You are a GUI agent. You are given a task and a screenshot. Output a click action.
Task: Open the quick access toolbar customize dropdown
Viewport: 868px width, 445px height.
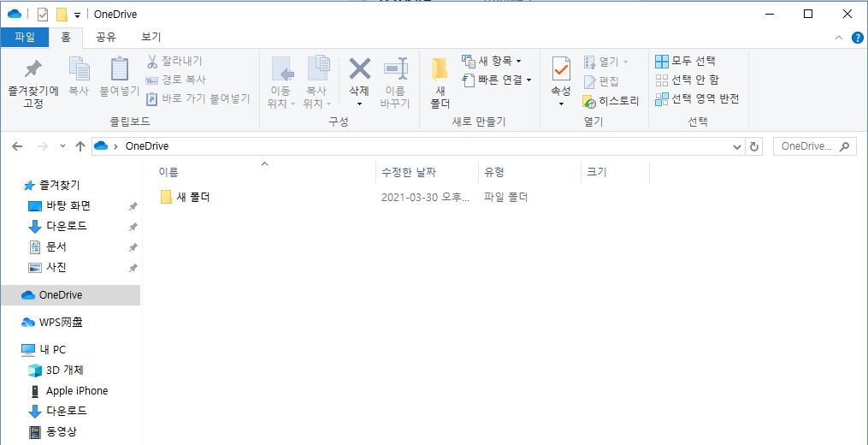[x=78, y=15]
